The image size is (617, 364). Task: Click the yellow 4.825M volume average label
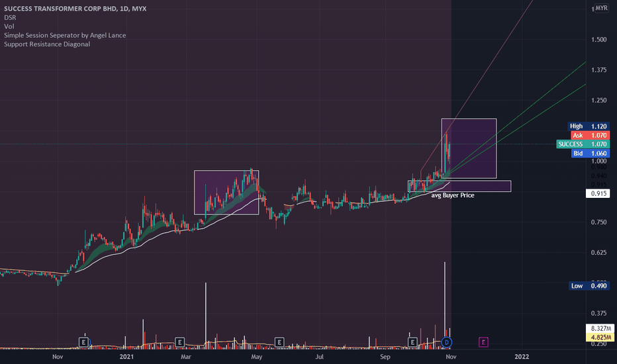tap(600, 338)
